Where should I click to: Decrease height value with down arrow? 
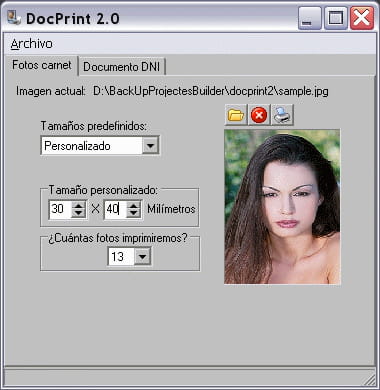coord(134,213)
